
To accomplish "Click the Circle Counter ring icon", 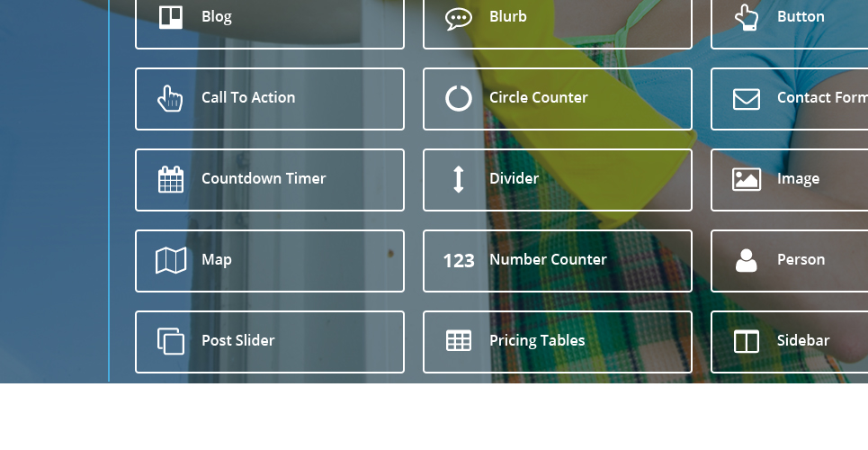I will [x=459, y=99].
